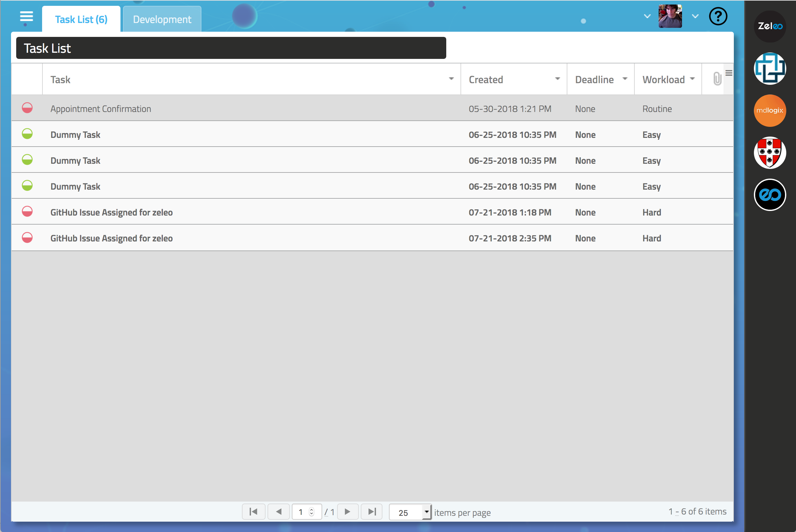Image resolution: width=796 pixels, height=532 pixels.
Task: Select the red shield crest organization icon
Action: (769, 153)
